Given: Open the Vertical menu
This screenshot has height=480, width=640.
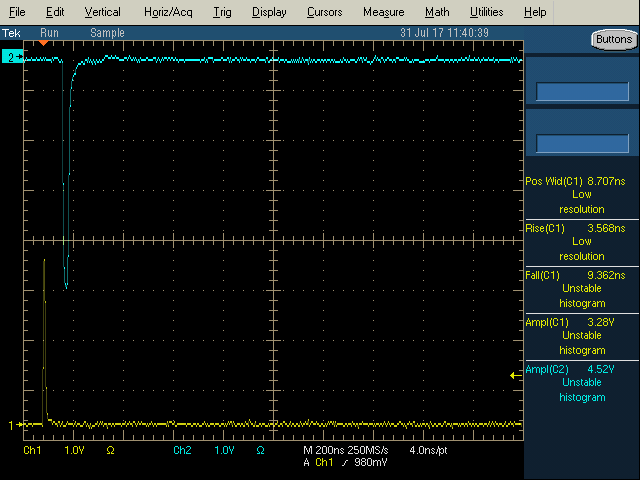Looking at the screenshot, I should click(x=102, y=12).
